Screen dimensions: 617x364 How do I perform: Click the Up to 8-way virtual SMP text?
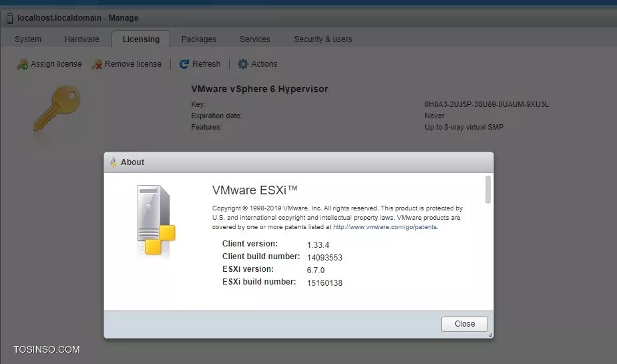pyautogui.click(x=464, y=127)
